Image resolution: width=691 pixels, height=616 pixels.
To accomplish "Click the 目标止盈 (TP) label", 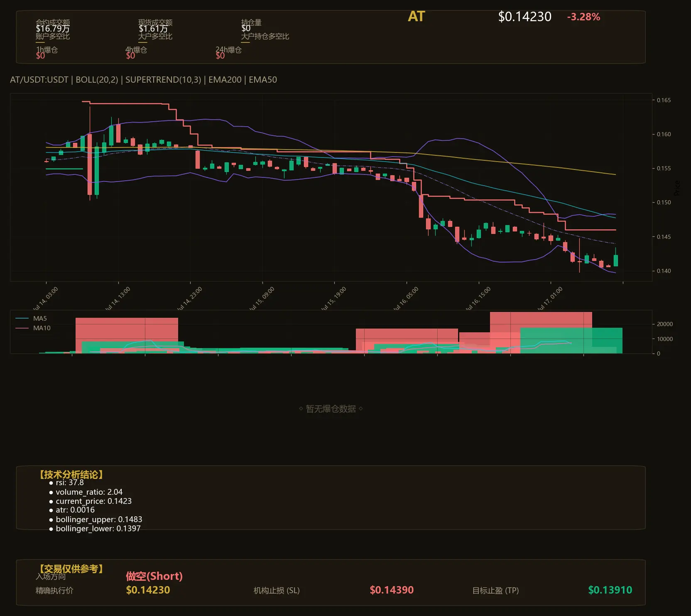I will (495, 591).
